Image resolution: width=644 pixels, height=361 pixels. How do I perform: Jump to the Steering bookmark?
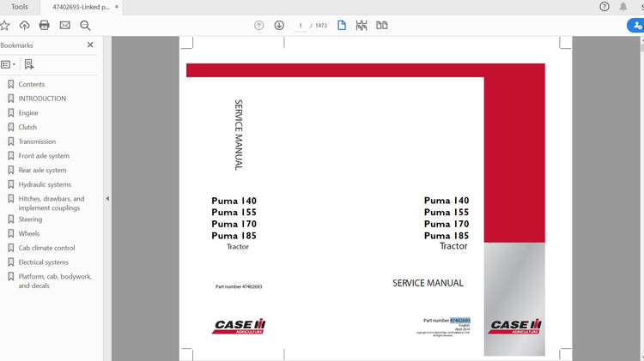click(x=30, y=220)
